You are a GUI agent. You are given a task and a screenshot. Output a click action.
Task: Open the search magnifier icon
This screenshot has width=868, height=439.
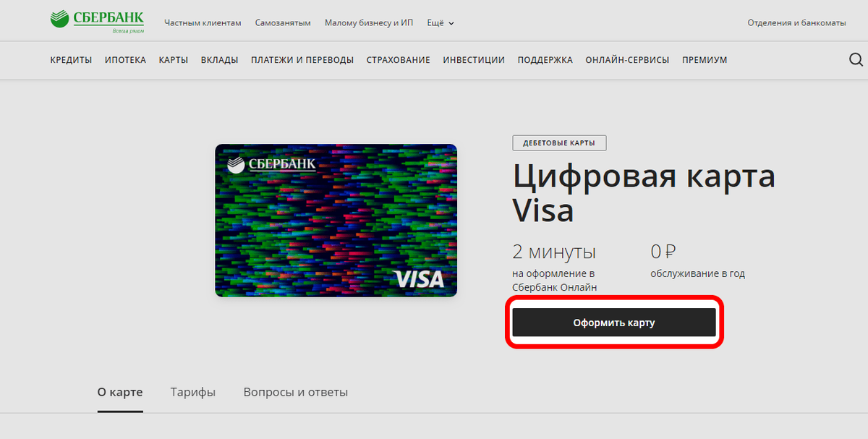coord(856,60)
